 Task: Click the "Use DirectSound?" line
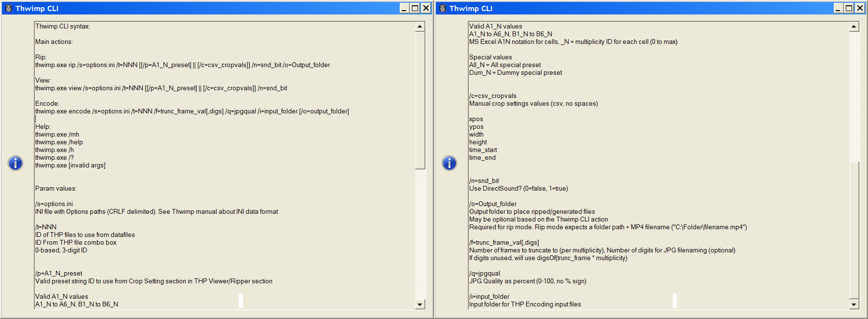point(518,189)
